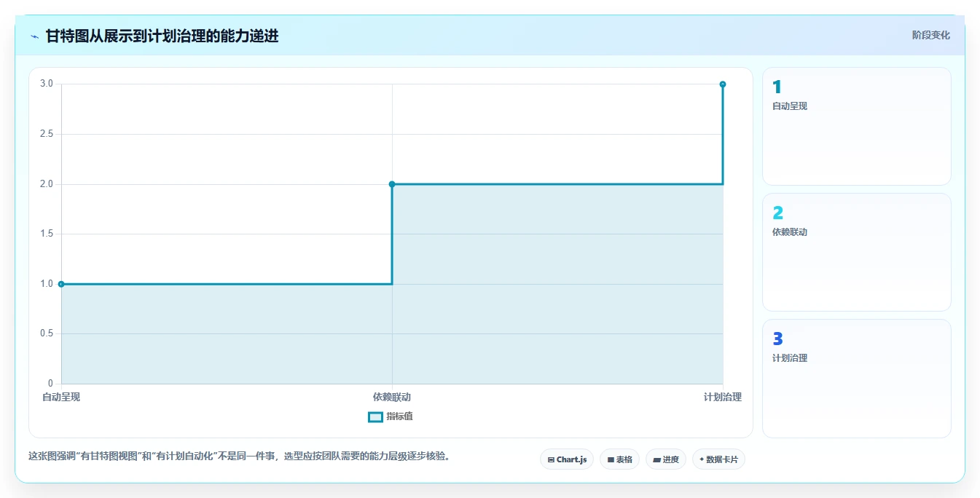980x498 pixels.
Task: Open the 依赖联动 stage card
Action: [857, 253]
